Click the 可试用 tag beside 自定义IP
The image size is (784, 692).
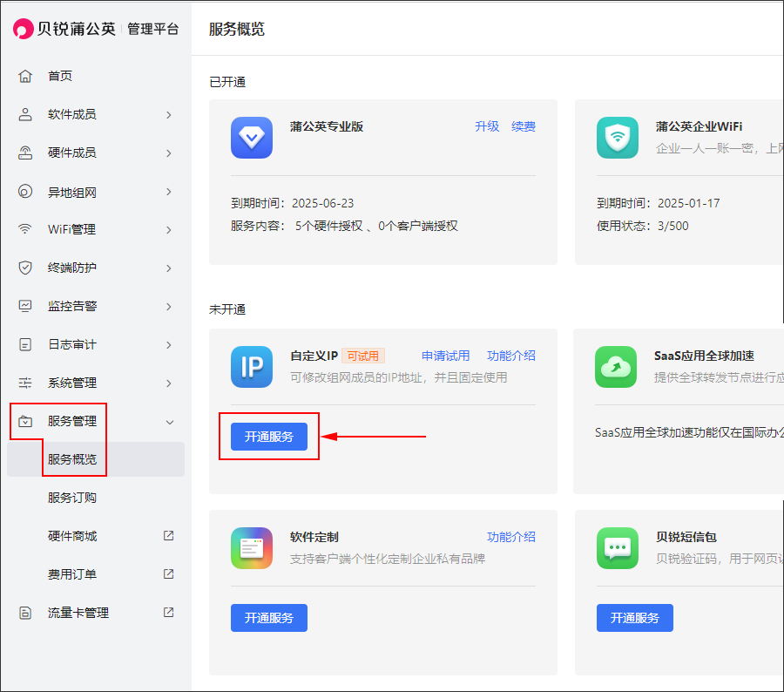[363, 356]
